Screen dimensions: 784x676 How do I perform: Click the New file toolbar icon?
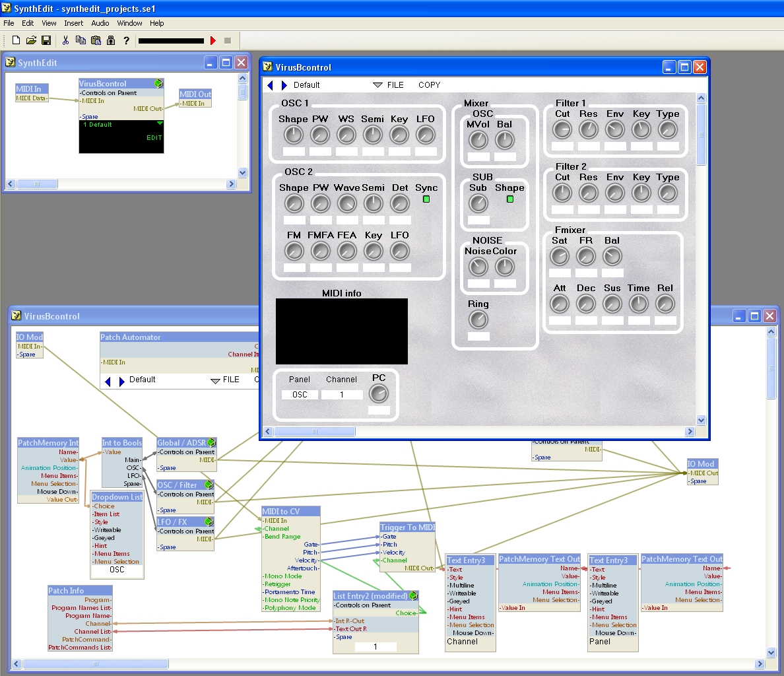coord(16,40)
